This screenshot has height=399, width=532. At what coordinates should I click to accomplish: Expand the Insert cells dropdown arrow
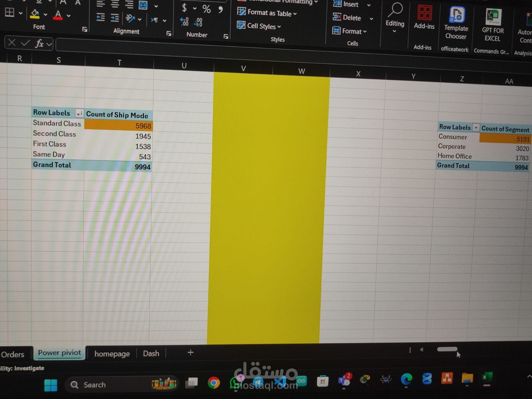[368, 5]
